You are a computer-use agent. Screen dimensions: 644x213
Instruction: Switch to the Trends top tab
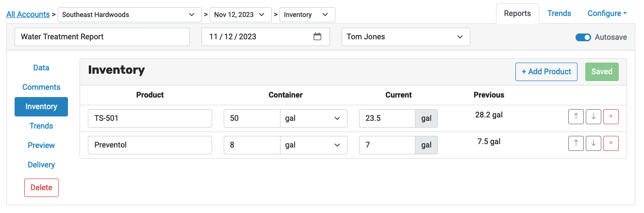pyautogui.click(x=559, y=14)
